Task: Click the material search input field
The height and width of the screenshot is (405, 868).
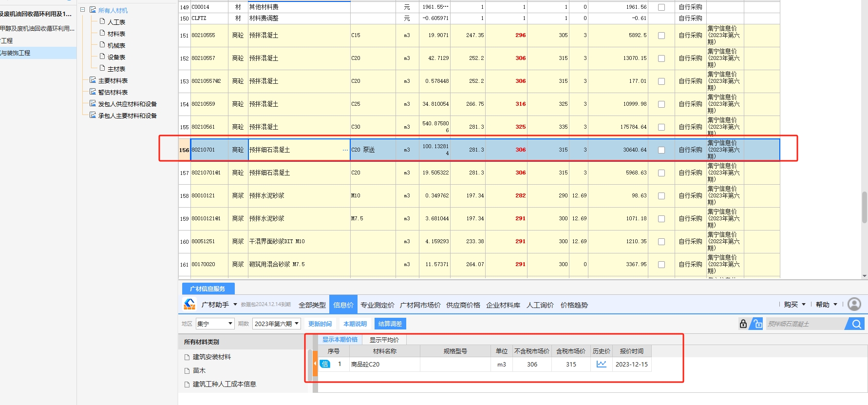Action: [806, 324]
